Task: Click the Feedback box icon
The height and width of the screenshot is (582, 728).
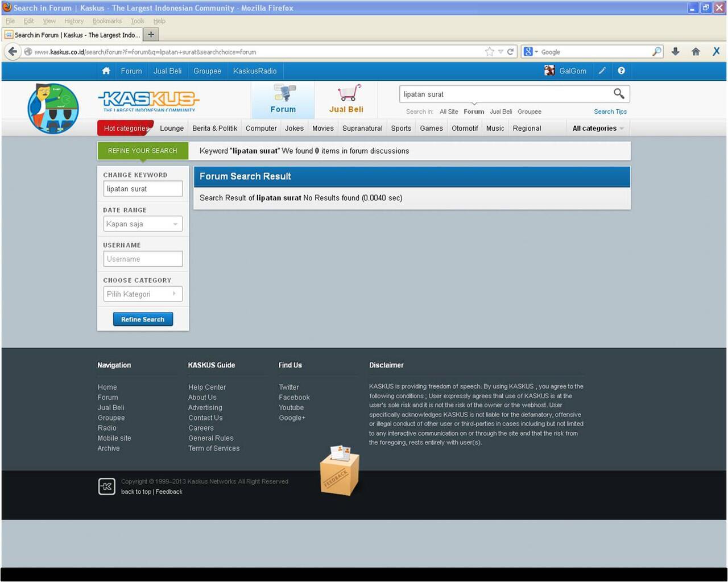Action: [x=340, y=471]
